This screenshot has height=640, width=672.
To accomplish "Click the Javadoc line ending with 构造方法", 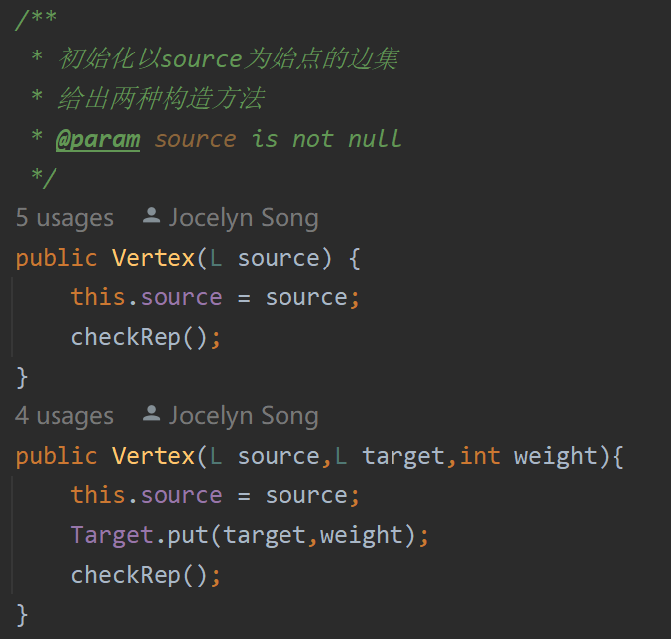I will (x=161, y=99).
